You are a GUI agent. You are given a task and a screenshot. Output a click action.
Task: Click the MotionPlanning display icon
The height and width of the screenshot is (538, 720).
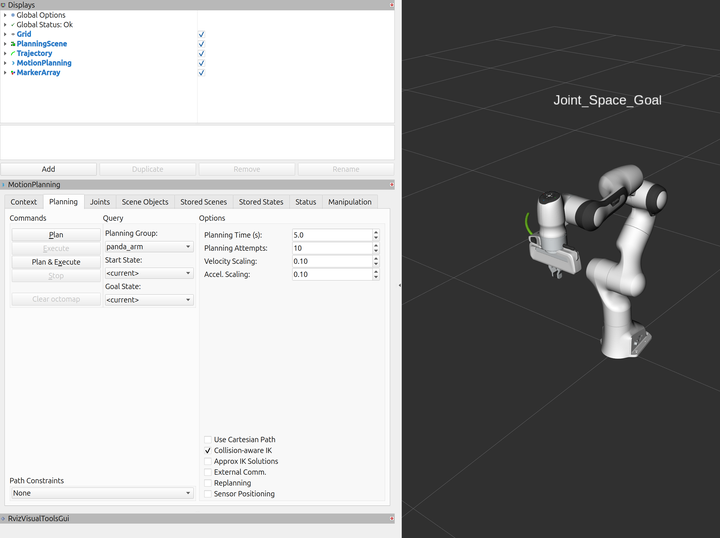13,63
